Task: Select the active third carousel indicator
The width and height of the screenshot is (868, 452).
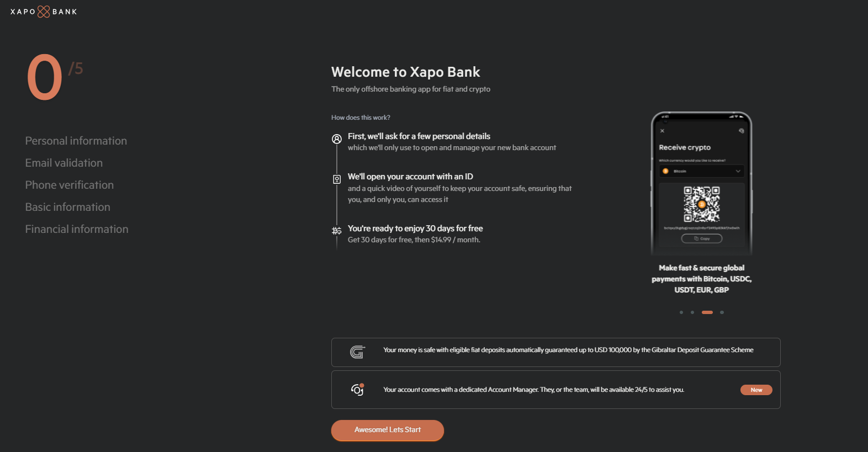Action: (x=707, y=312)
